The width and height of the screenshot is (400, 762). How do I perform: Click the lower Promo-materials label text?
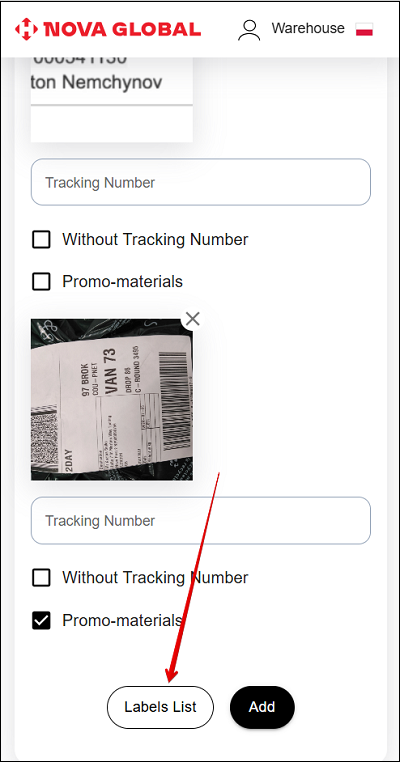pyautogui.click(x=122, y=621)
